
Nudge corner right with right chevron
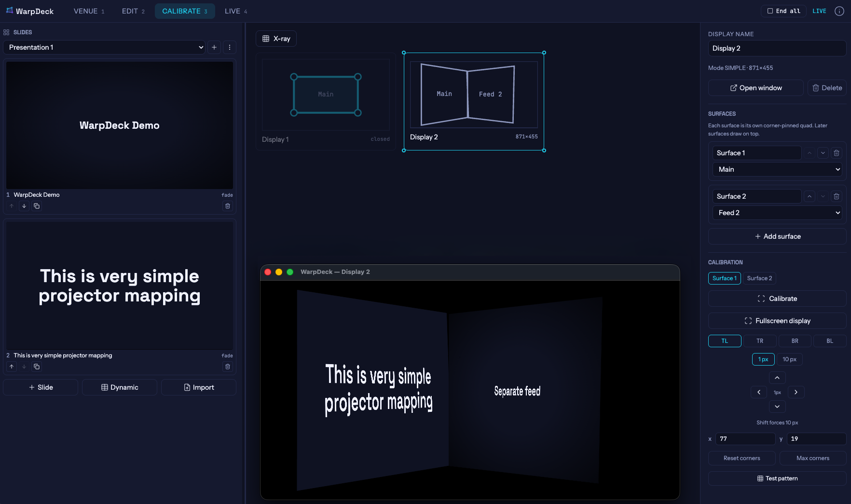[796, 392]
